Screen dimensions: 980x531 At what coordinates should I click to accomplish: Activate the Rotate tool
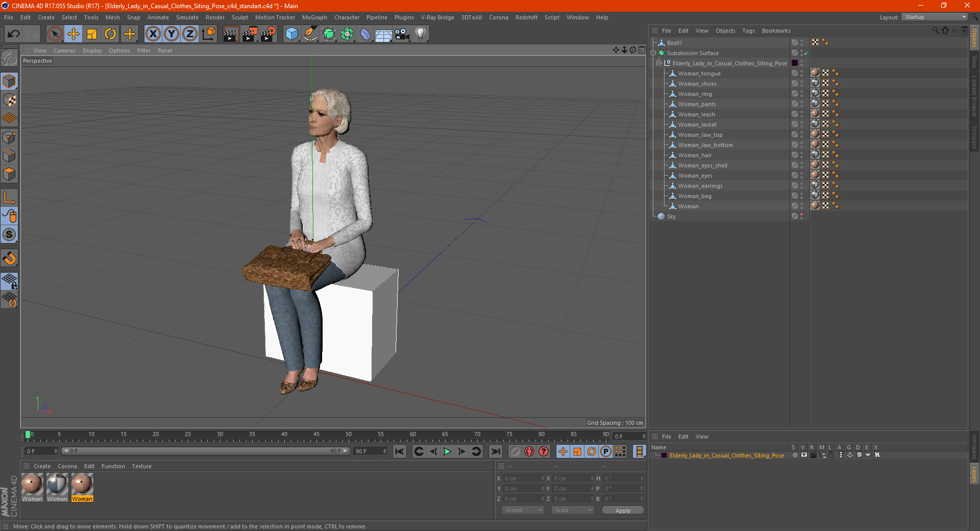(x=110, y=34)
